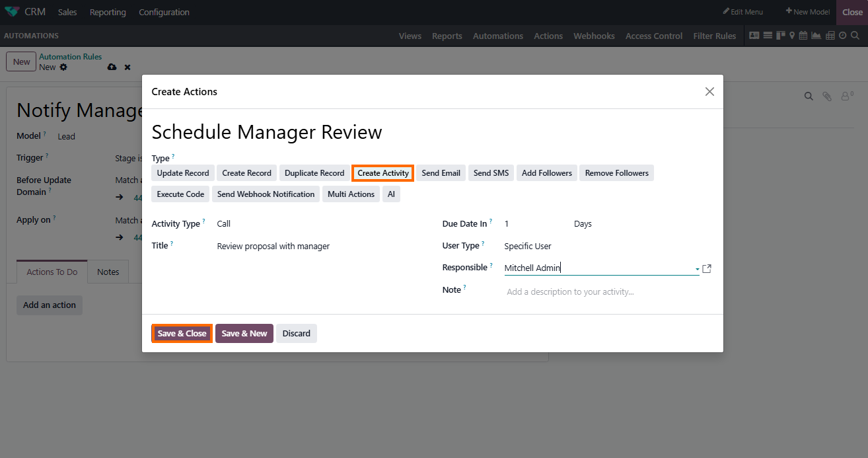
Task: Click the Note description field
Action: click(x=607, y=291)
